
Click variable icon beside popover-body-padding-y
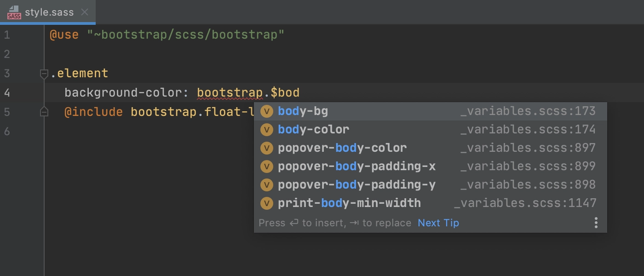click(x=267, y=185)
